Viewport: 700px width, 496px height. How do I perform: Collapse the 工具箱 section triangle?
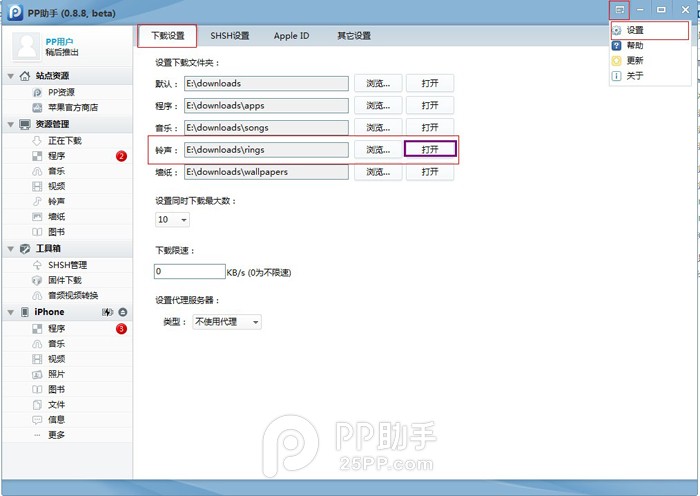[11, 249]
